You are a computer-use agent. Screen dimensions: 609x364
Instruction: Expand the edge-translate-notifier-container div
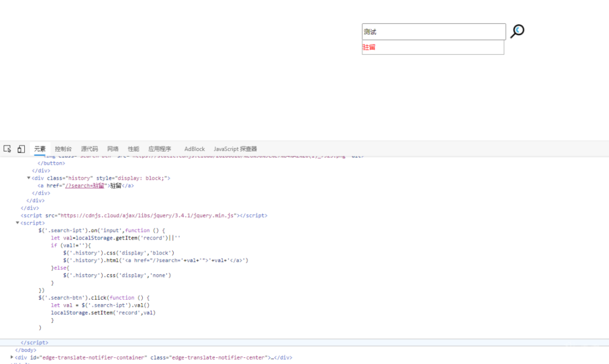(12, 357)
